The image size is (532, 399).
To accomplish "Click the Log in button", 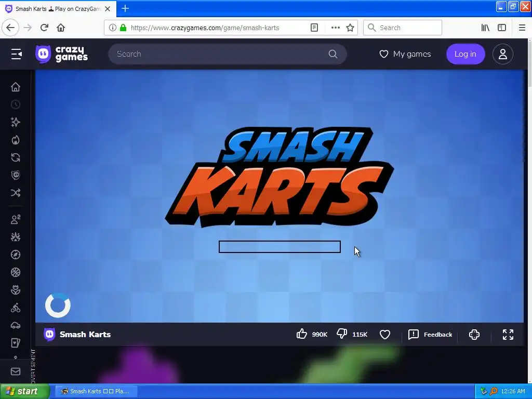I will (465, 54).
